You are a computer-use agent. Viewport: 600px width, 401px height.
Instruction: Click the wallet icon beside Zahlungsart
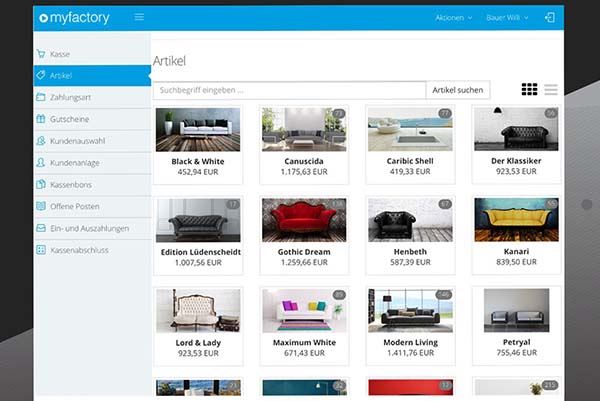41,97
